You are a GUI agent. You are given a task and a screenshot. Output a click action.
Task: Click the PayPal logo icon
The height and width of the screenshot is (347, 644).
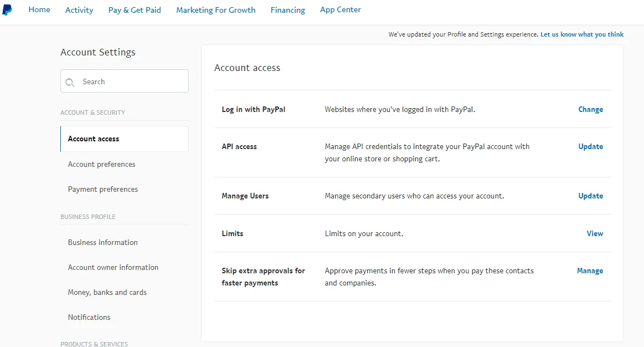[7, 10]
